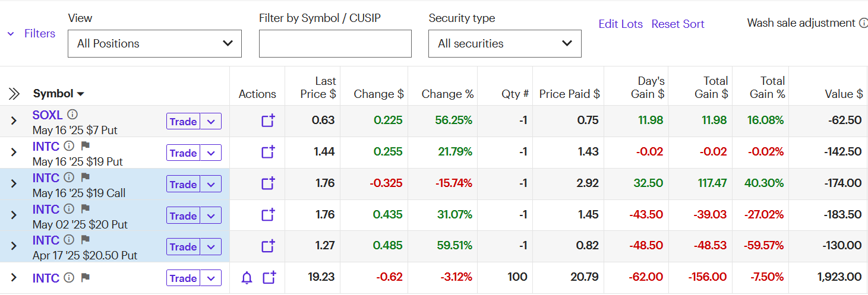The image size is (868, 295).
Task: Open the Security type dropdown
Action: coord(504,43)
